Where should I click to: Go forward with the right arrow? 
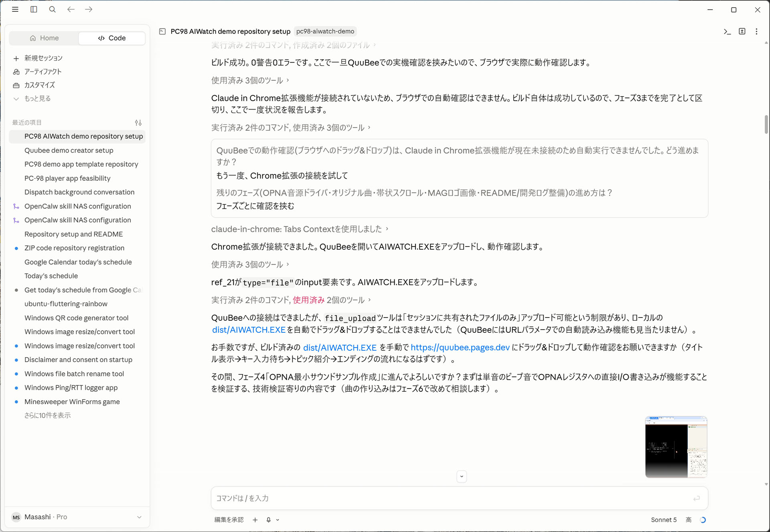(x=89, y=9)
